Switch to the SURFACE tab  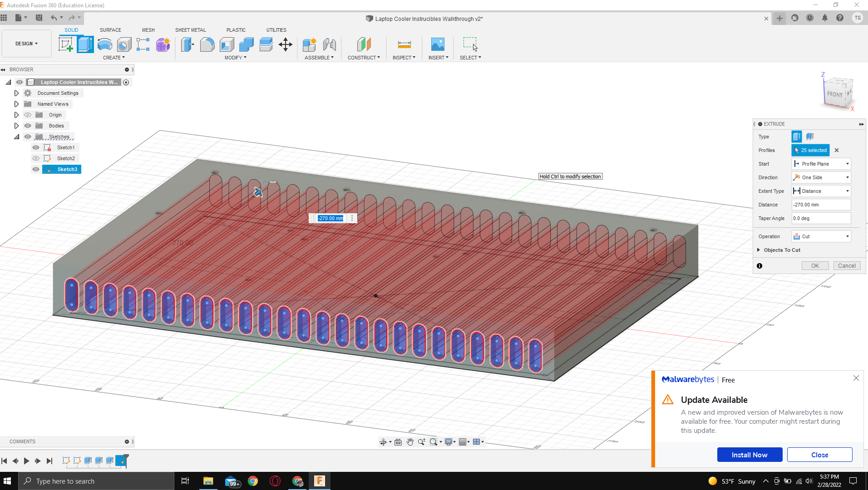click(110, 30)
